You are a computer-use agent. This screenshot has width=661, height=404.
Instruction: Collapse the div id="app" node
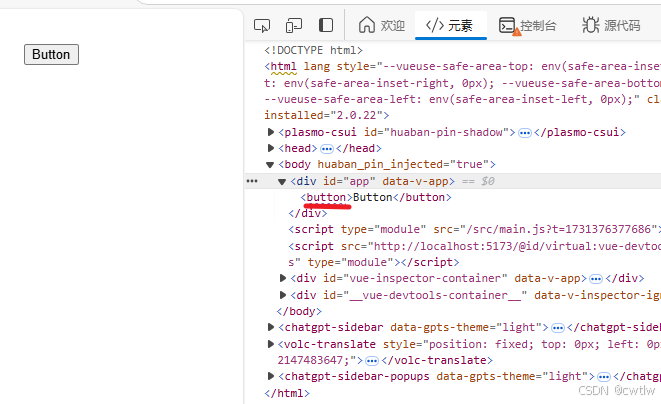pyautogui.click(x=282, y=182)
